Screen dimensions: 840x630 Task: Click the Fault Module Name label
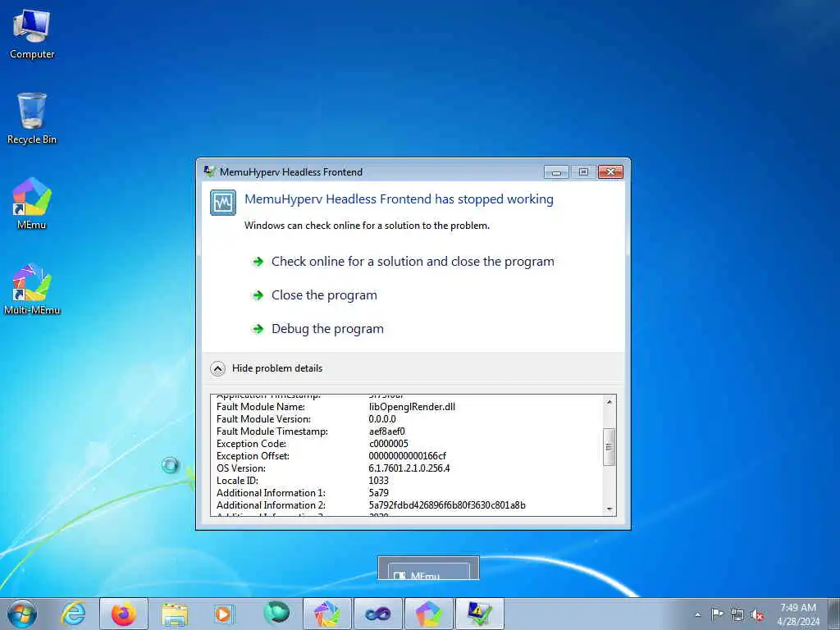(260, 407)
